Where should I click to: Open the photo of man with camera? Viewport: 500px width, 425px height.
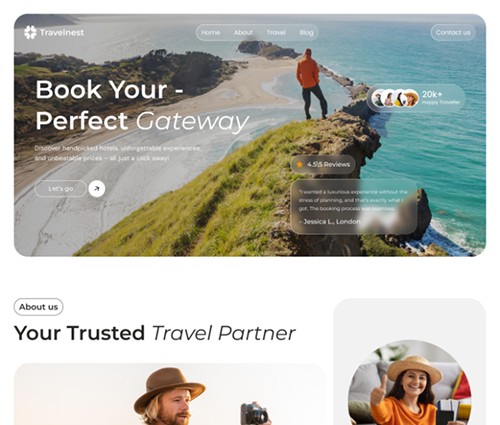click(170, 394)
